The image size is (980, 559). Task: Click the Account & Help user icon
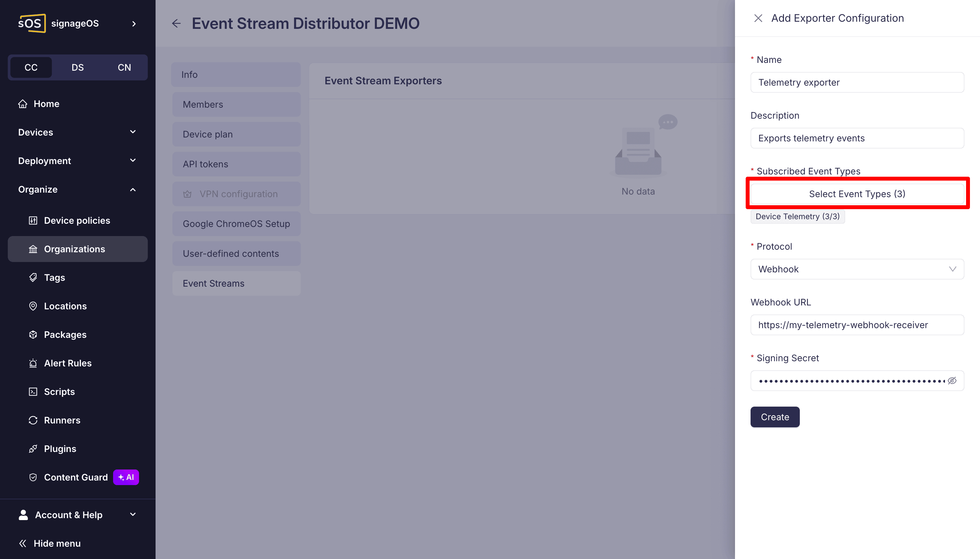click(x=23, y=515)
